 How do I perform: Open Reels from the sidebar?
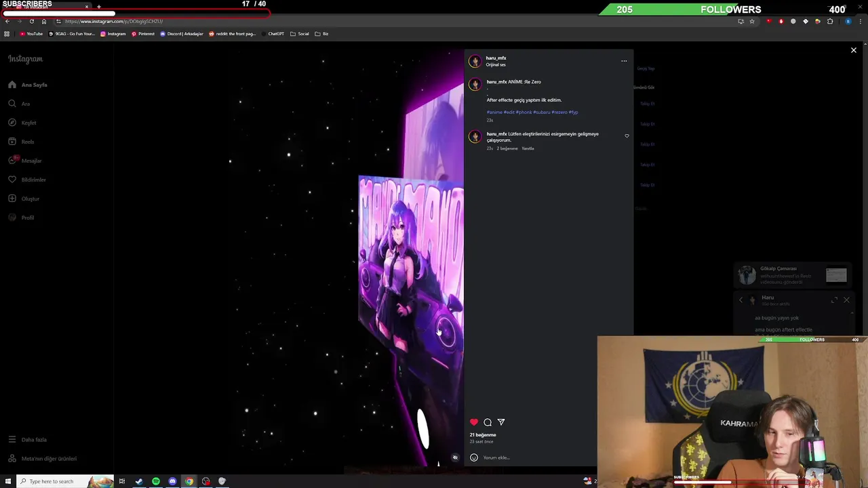pos(21,142)
